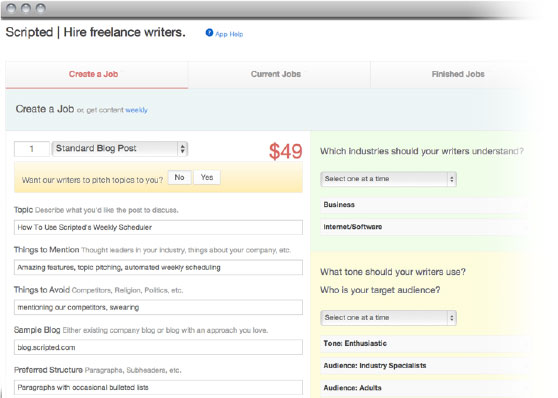Click the window minimize button
Image resolution: width=558 pixels, height=398 pixels.
(x=26, y=8)
